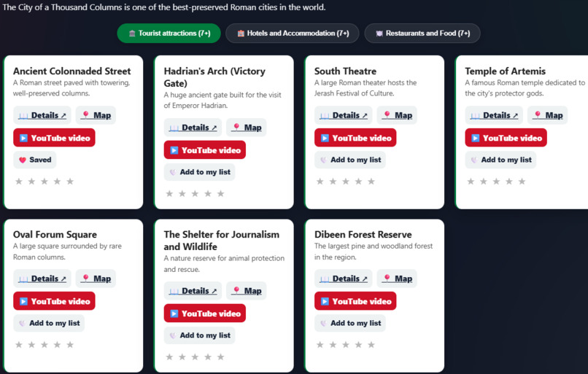Add Oval Forum Square to my list
Image resolution: width=588 pixels, height=374 pixels.
click(49, 323)
